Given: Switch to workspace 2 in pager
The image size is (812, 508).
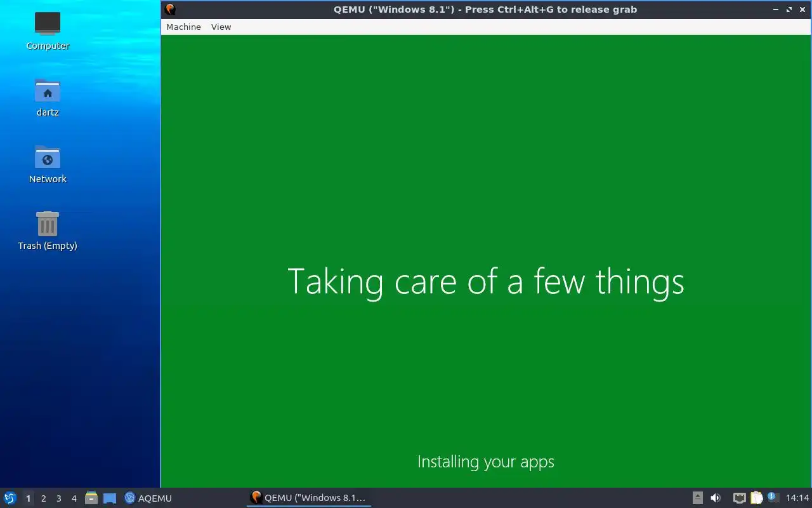Looking at the screenshot, I should [43, 498].
